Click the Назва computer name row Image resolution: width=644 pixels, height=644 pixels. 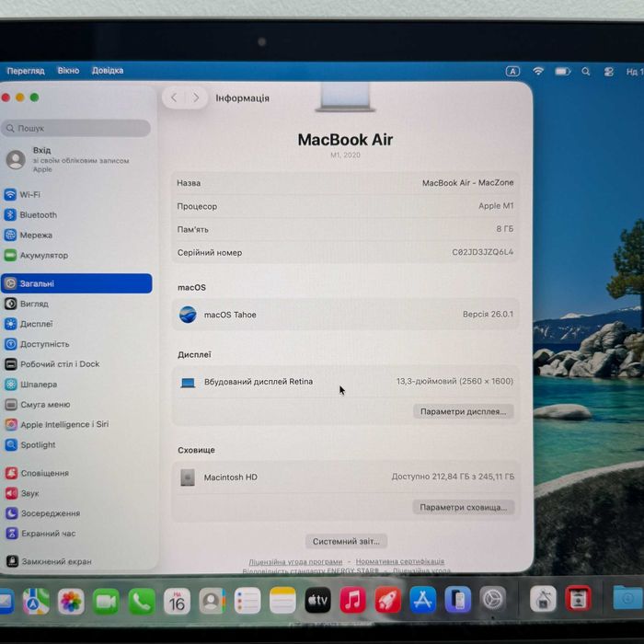tap(345, 183)
